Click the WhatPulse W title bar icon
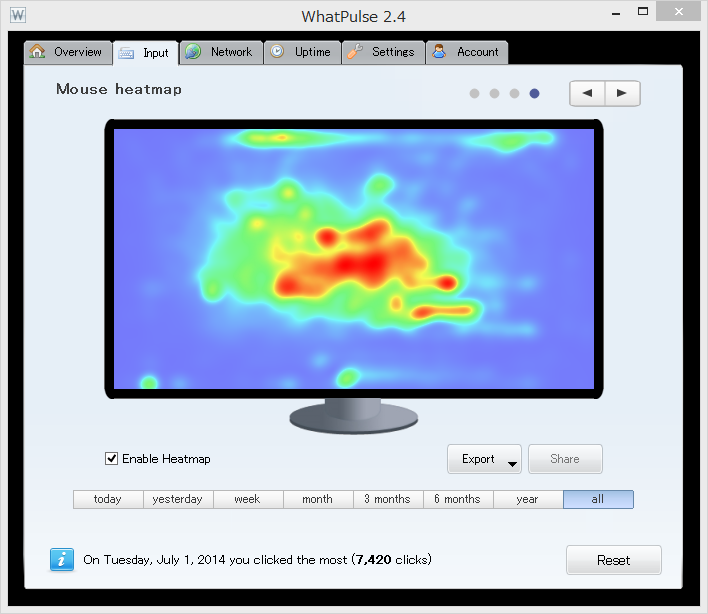The height and width of the screenshot is (614, 708). [18, 15]
